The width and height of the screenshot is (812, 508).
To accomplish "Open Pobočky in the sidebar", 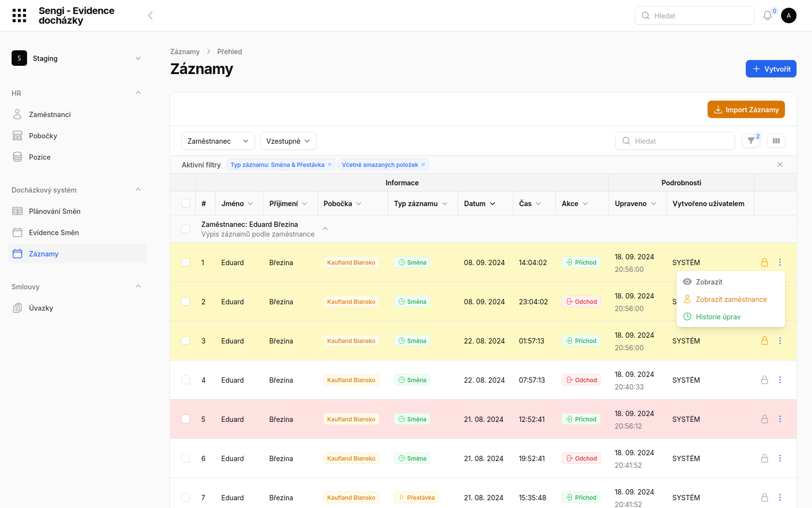I will coord(77,135).
